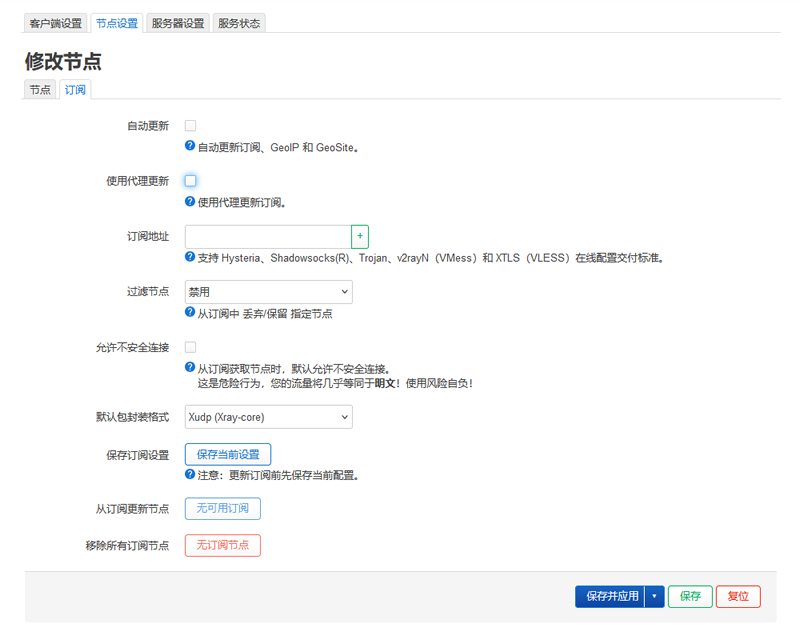Select the 节点 sub-tab
The image size is (800, 640).
pyautogui.click(x=40, y=89)
